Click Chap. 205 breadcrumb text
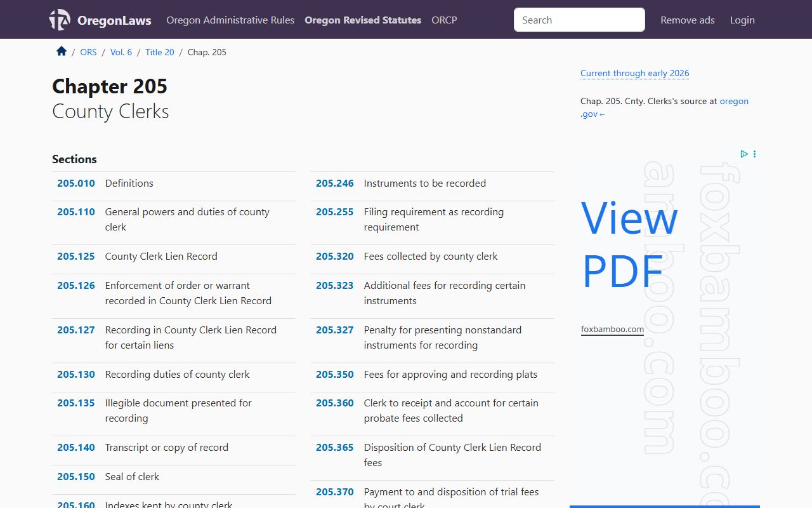Viewport: 812px width, 508px height. (207, 52)
